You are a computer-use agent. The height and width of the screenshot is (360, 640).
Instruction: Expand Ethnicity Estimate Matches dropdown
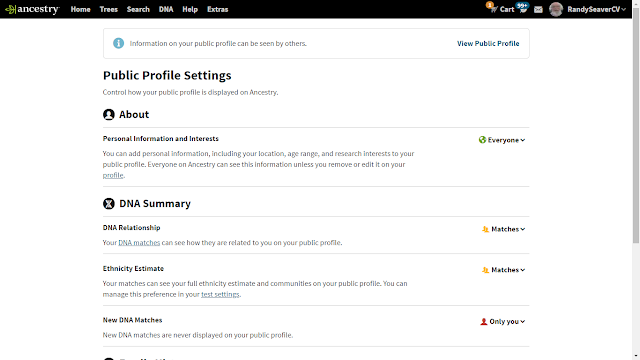tap(503, 270)
